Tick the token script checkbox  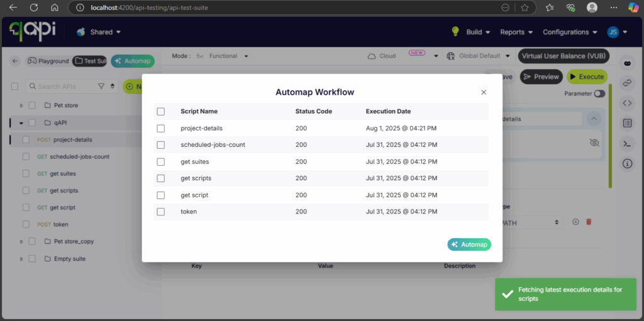click(x=161, y=212)
